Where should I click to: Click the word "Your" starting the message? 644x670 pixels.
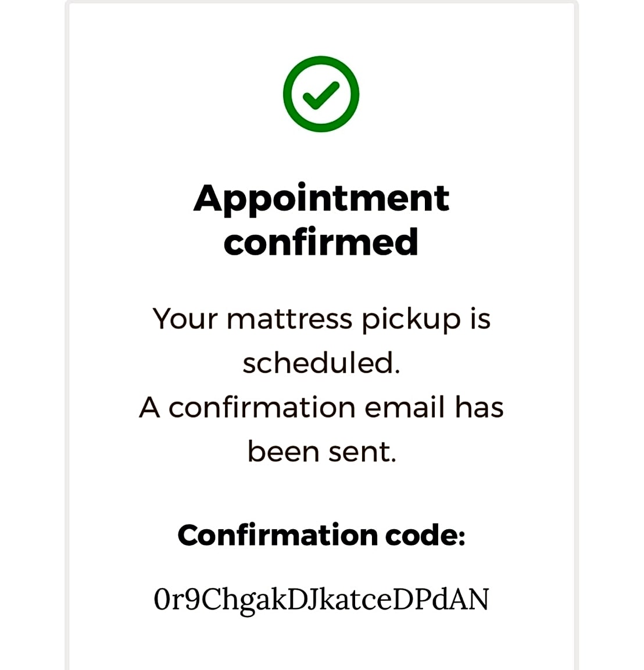tap(185, 319)
